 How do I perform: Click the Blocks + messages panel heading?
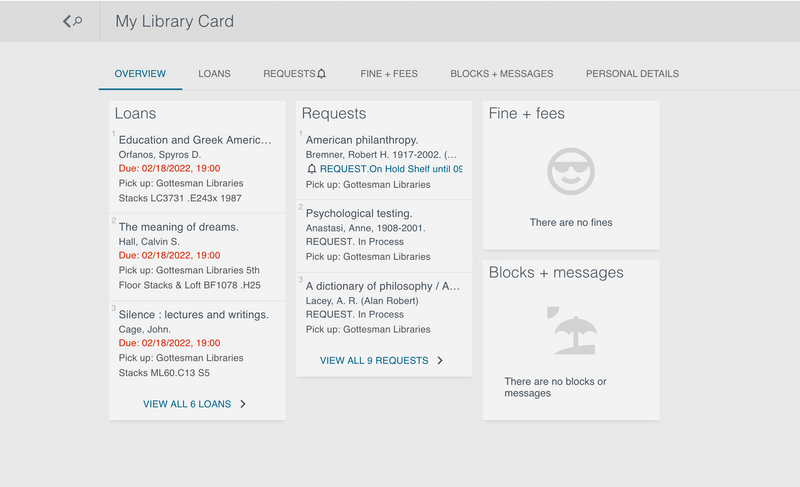[x=556, y=272]
